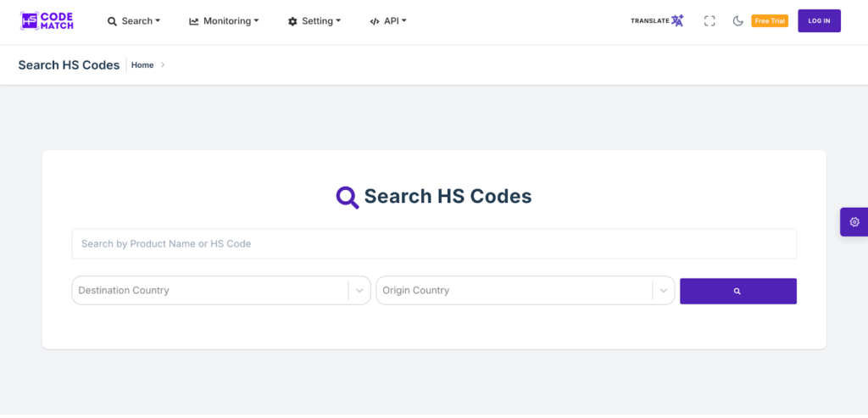Go to Home via the breadcrumb
The height and width of the screenshot is (418, 868).
[x=142, y=65]
